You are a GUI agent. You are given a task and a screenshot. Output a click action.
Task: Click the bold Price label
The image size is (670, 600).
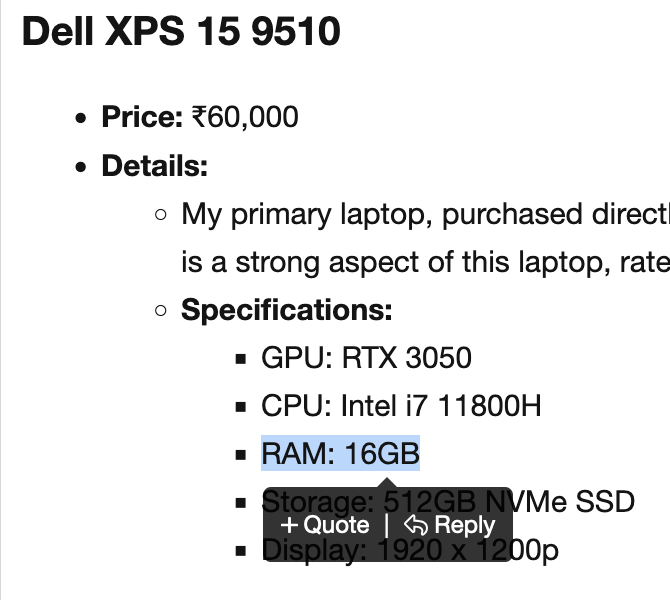pos(142,117)
